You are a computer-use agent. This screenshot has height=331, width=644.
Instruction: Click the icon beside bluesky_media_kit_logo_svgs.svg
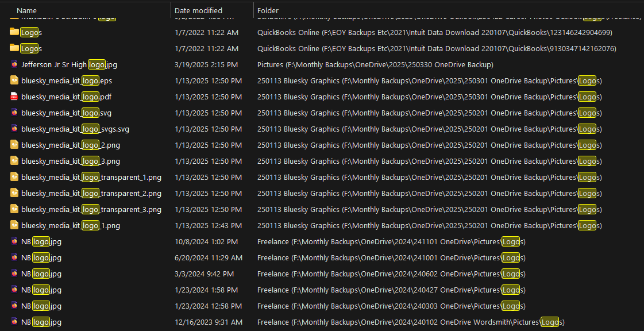click(14, 129)
